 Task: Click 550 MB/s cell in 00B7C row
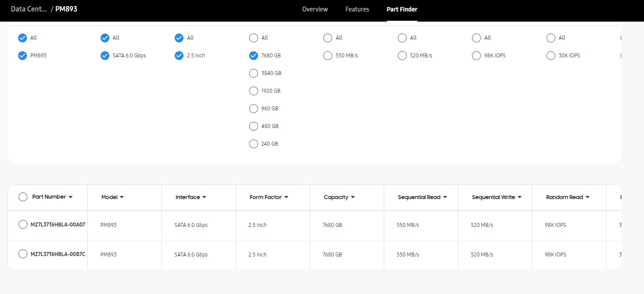coord(408,255)
